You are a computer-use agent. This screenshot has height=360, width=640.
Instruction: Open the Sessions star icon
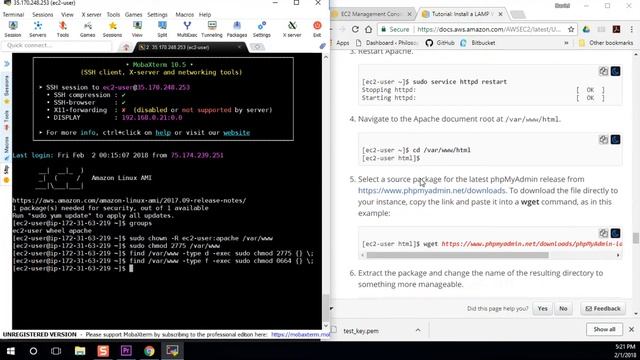point(112,29)
